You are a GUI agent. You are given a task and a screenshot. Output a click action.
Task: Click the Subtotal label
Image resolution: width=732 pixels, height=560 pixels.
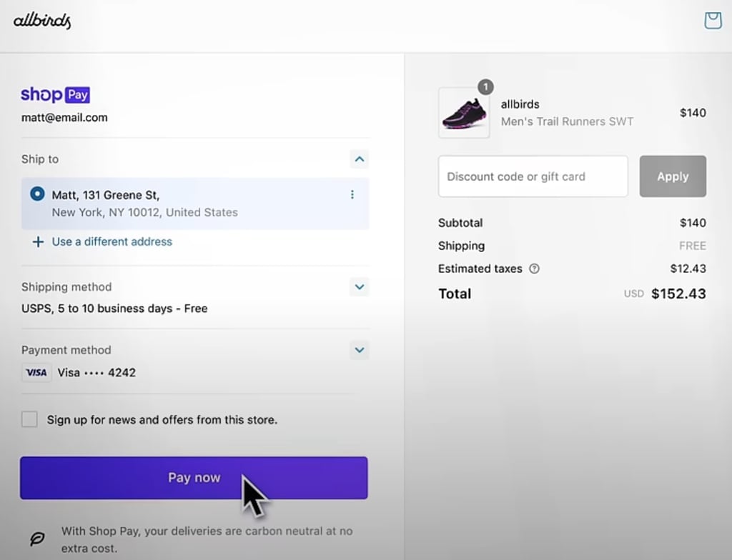coord(460,223)
